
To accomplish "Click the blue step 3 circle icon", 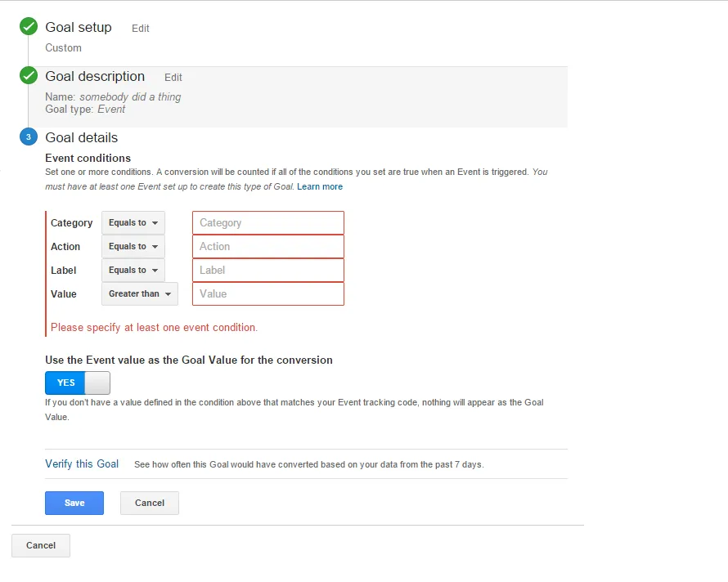I will [x=29, y=137].
